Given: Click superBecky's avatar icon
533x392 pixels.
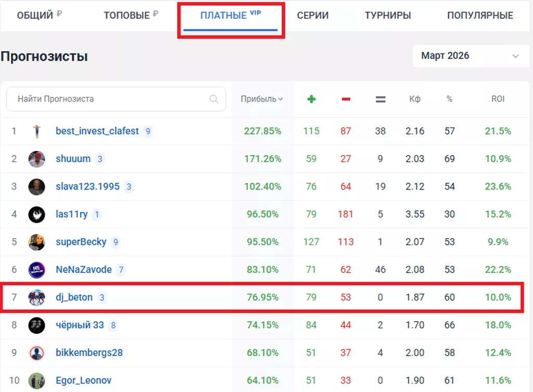Looking at the screenshot, I should pos(36,242).
